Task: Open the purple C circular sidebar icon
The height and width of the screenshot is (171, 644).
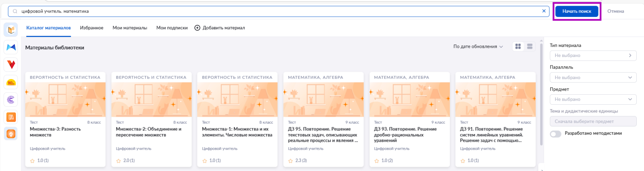Action: click(11, 99)
